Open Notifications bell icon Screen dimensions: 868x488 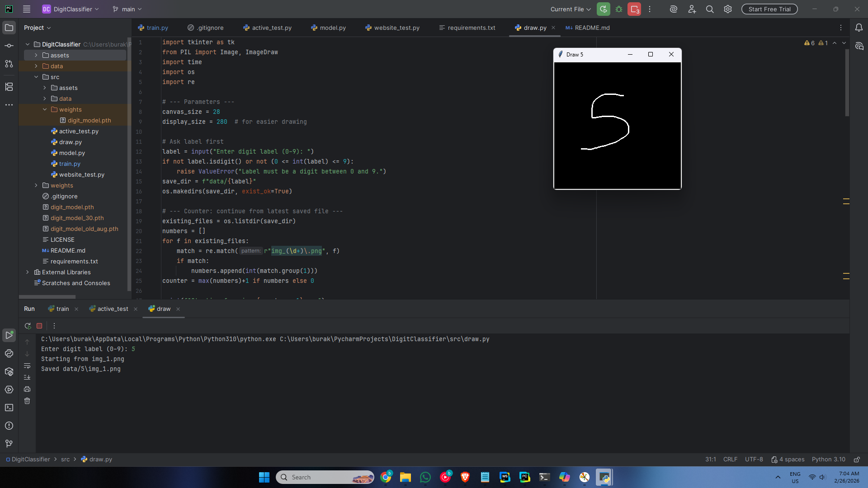859,28
